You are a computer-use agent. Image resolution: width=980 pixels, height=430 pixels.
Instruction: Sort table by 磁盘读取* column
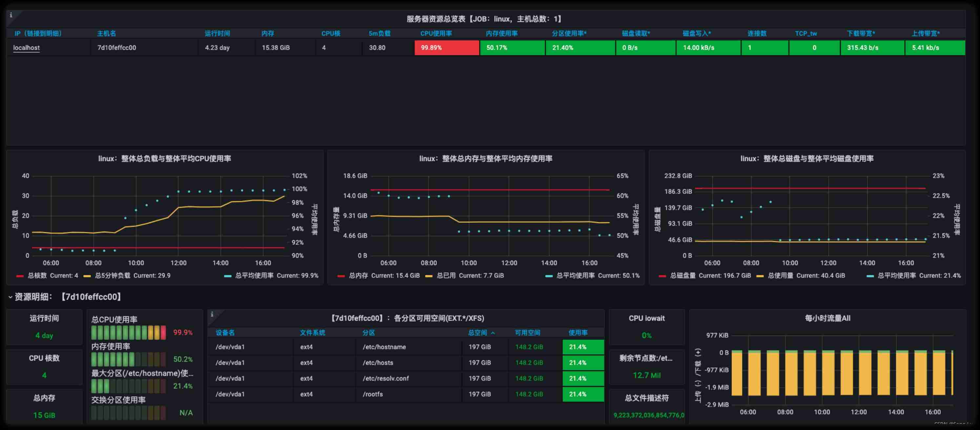point(636,33)
